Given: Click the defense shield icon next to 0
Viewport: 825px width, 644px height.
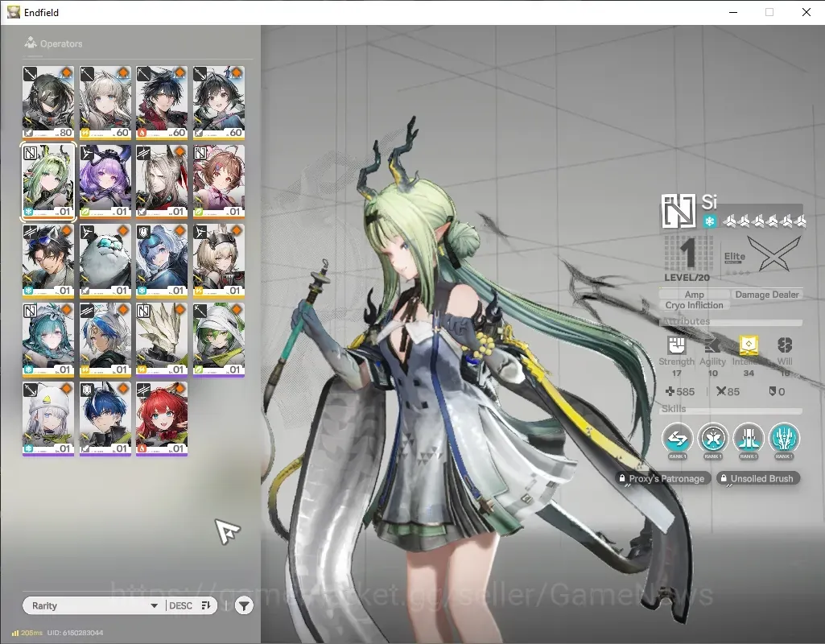Looking at the screenshot, I should pos(773,391).
